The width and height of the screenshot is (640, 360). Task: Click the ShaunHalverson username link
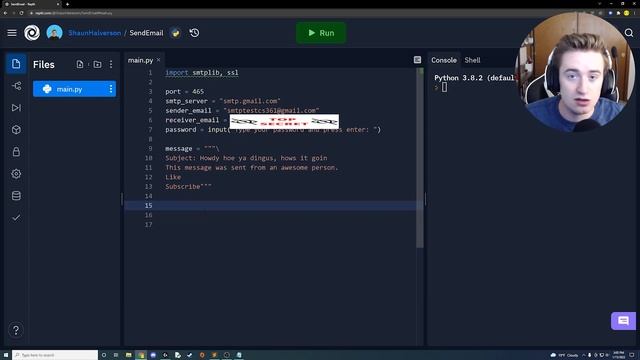[x=95, y=33]
